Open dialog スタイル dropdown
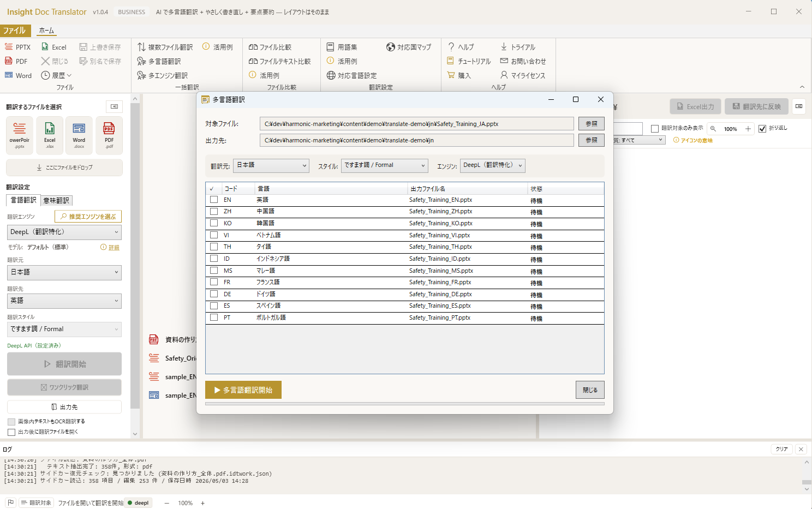The height and width of the screenshot is (509, 812). [385, 165]
